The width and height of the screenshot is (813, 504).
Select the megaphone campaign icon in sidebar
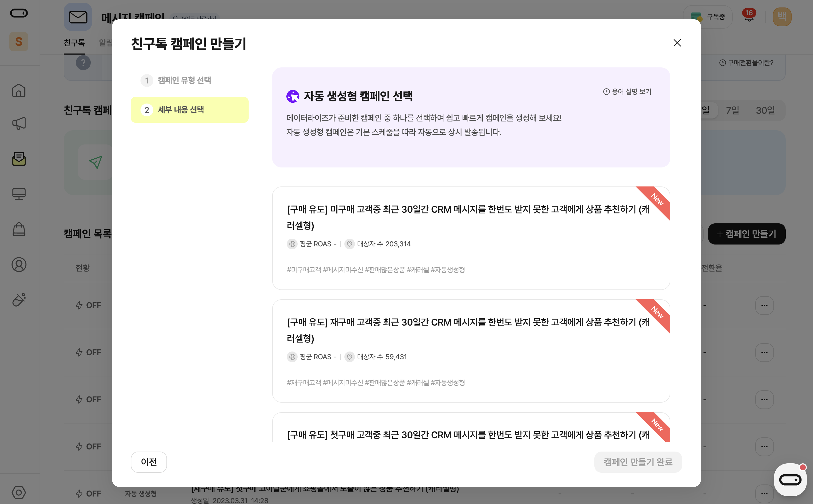coord(19,123)
